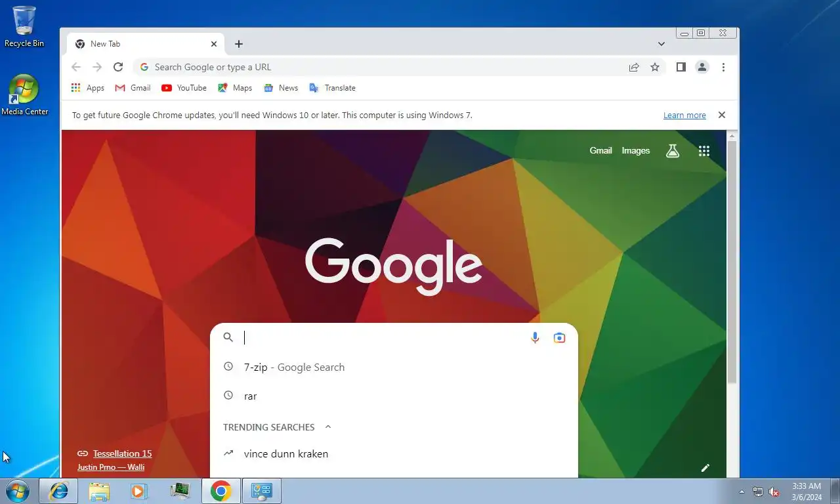Screen dimensions: 840x504
Task: Click the browser forward arrow
Action: (x=97, y=67)
